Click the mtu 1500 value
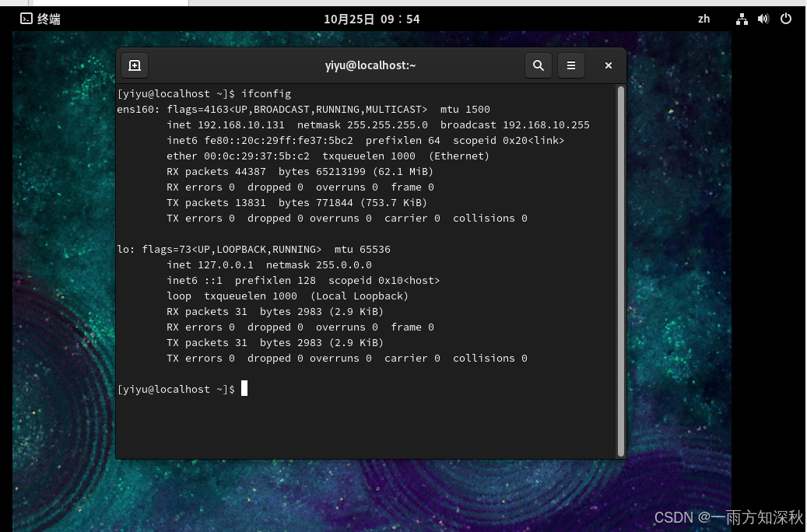The image size is (807, 532). [x=465, y=109]
